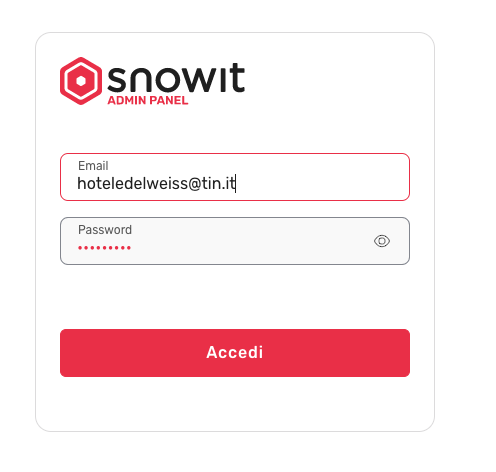Click the snowit wordmark text
This screenshot has height=472, width=496.
click(176, 78)
